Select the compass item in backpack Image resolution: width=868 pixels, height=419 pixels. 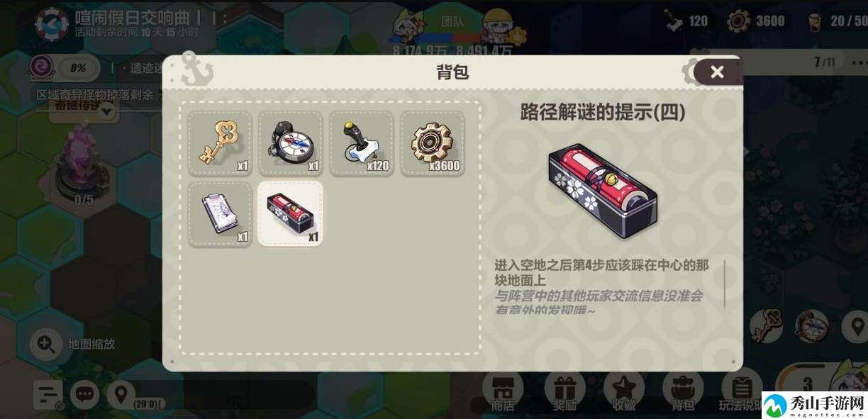click(x=291, y=143)
